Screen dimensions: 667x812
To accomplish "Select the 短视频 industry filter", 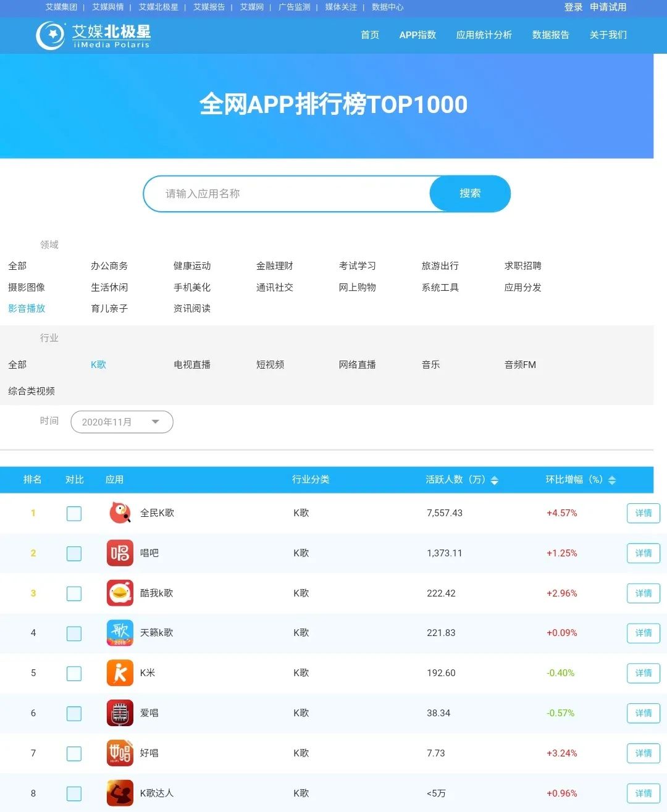I will pos(271,365).
